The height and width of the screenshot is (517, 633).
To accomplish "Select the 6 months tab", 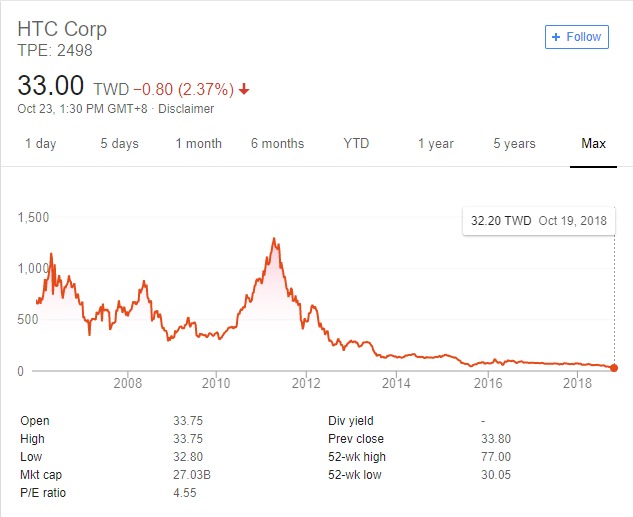I will pyautogui.click(x=277, y=144).
